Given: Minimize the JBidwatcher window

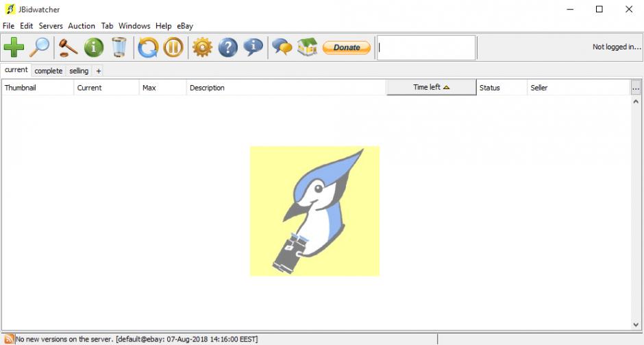Looking at the screenshot, I should (x=570, y=9).
